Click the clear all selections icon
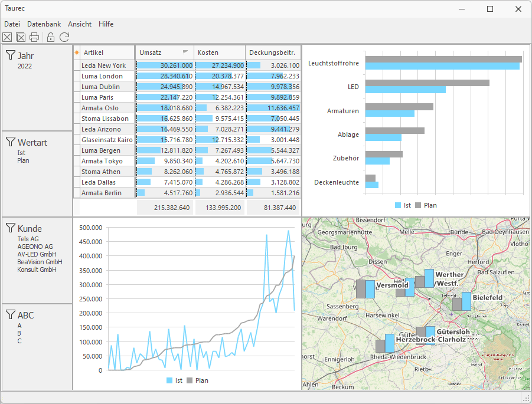This screenshot has height=404, width=532. point(21,38)
